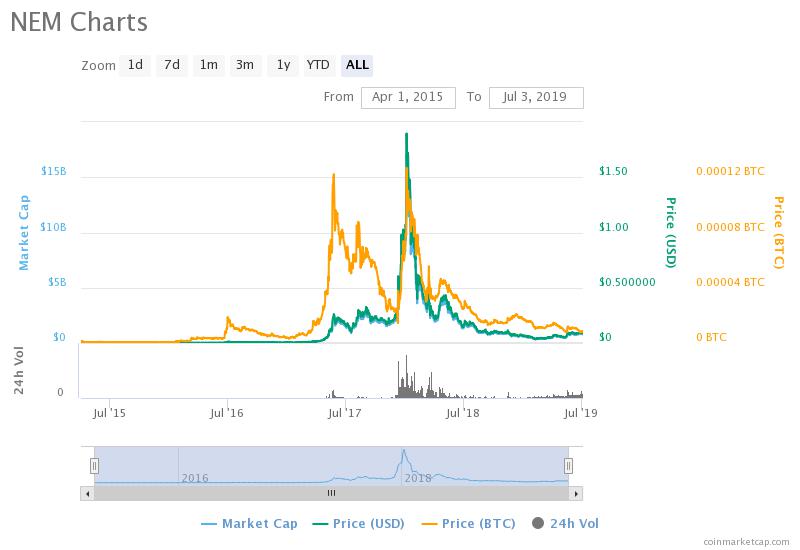Click the Jul '16 axis label

[227, 413]
